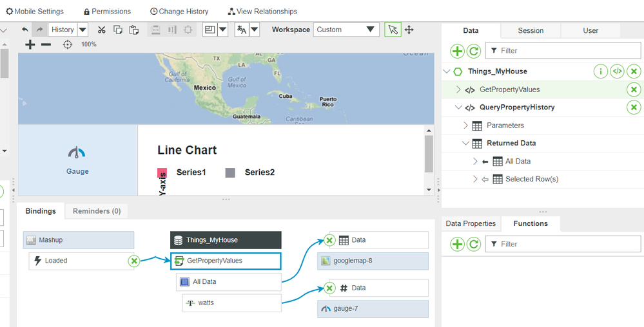Remove the binding on Loaded event
The height and width of the screenshot is (327, 644).
pyautogui.click(x=133, y=261)
